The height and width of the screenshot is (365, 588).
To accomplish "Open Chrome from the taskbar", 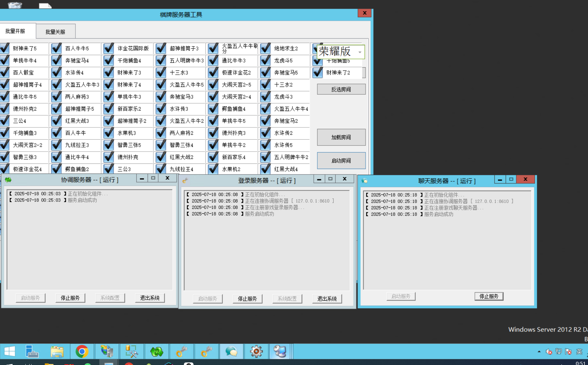I will coord(82,351).
